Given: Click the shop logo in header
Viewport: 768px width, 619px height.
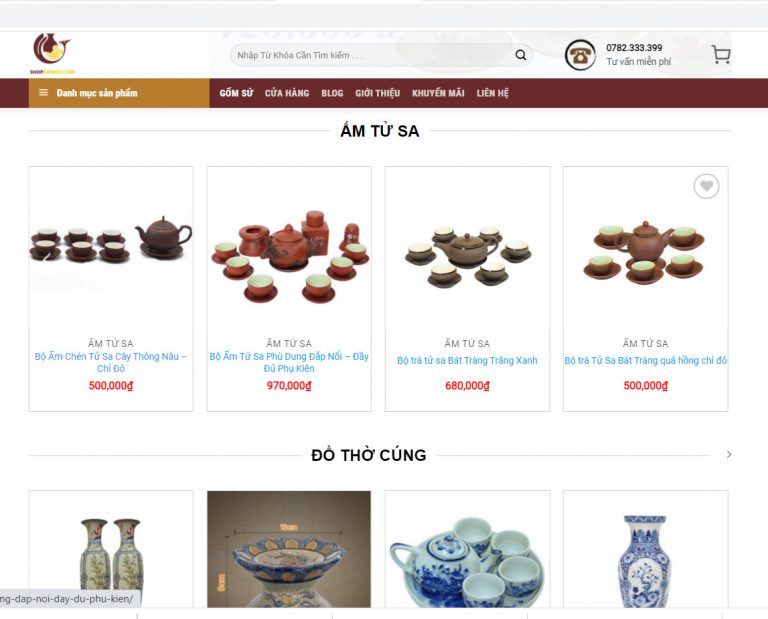Looking at the screenshot, I should [x=52, y=53].
